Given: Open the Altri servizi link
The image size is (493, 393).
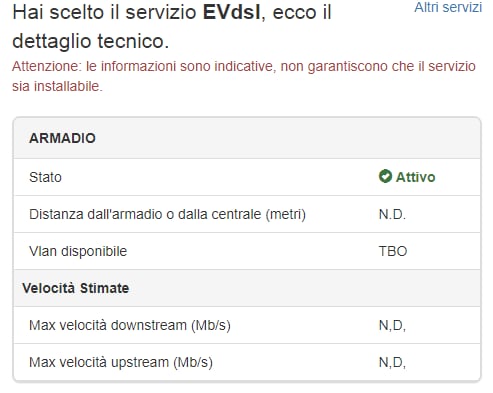Looking at the screenshot, I should tap(448, 7).
